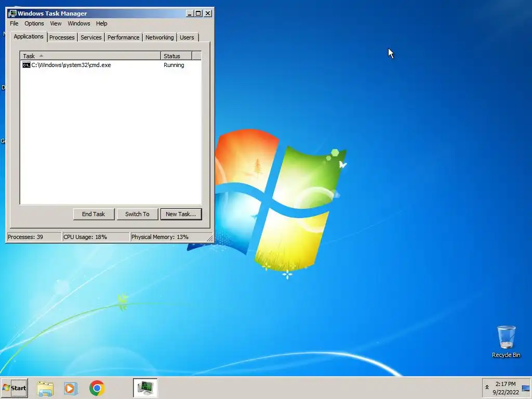Click the Task Manager title bar icon

tap(12, 13)
